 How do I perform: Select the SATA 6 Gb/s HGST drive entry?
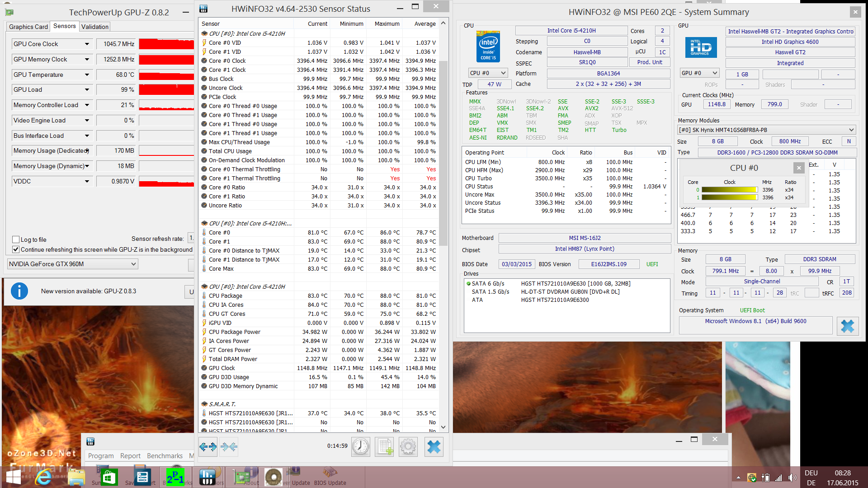click(x=567, y=284)
